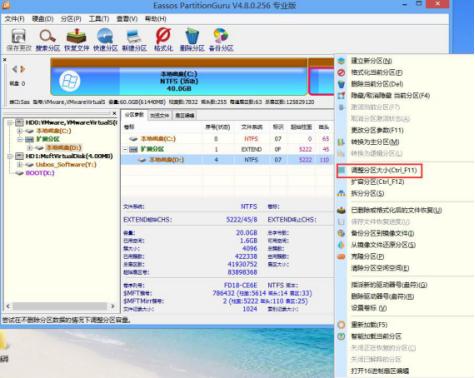Expand the Usbos_Software(Y:) tree node
475x378 pixels.
[x=20, y=164]
